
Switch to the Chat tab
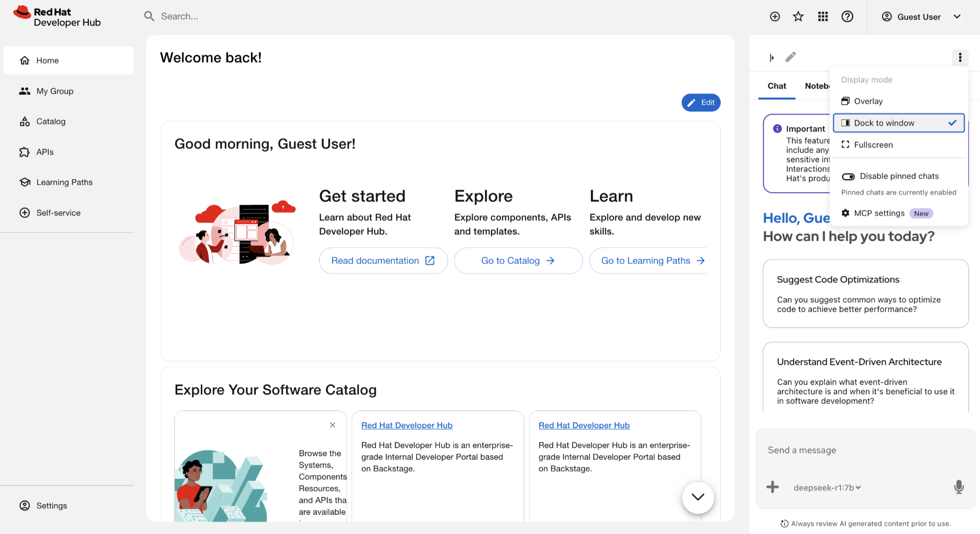click(777, 86)
